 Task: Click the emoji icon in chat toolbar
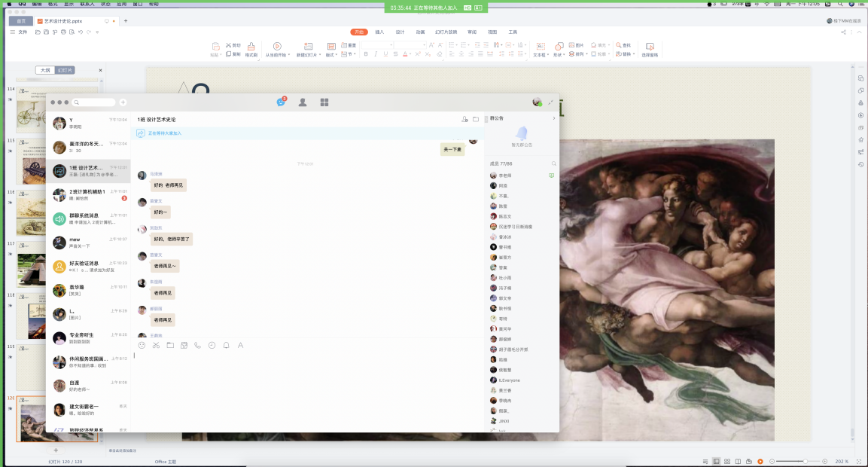click(x=142, y=345)
